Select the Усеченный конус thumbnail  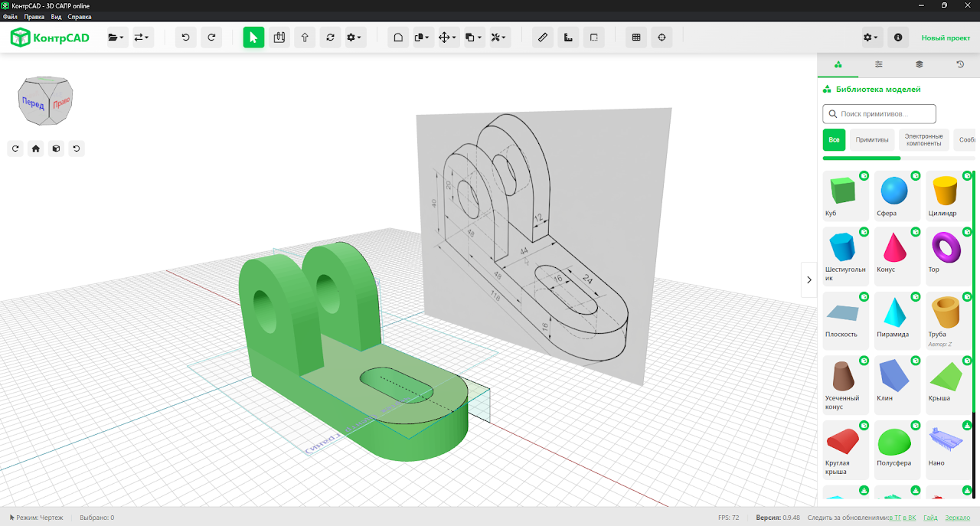point(846,384)
